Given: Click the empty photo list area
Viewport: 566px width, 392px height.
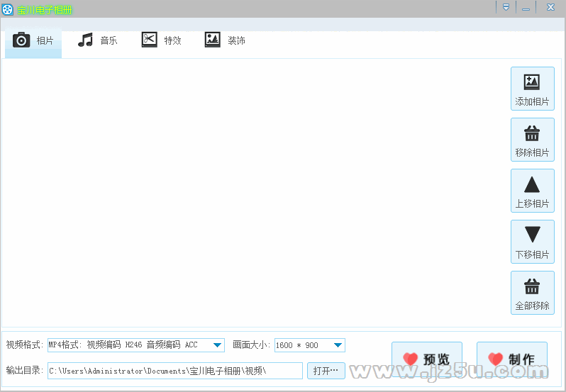Looking at the screenshot, I should 255,193.
